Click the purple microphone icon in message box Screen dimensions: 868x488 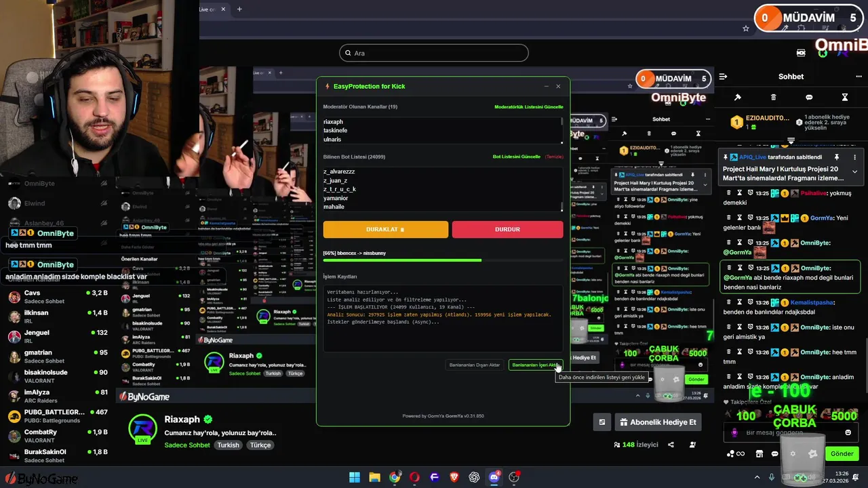click(x=734, y=432)
